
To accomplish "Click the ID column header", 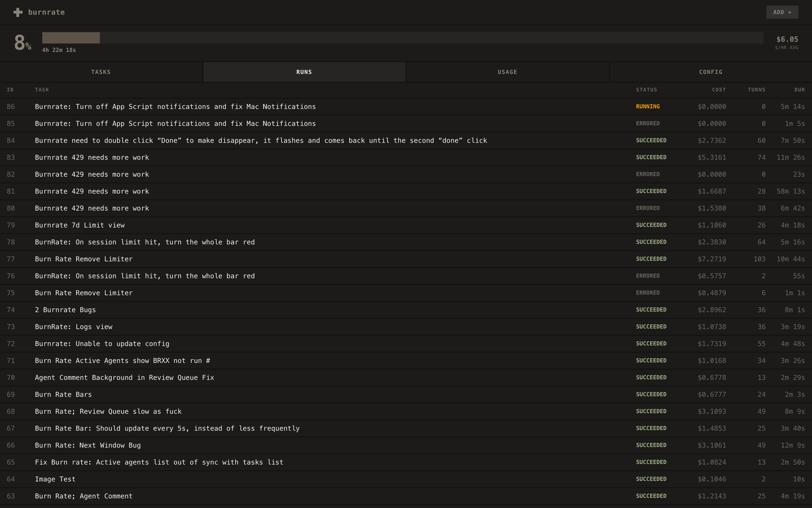I will [x=10, y=90].
